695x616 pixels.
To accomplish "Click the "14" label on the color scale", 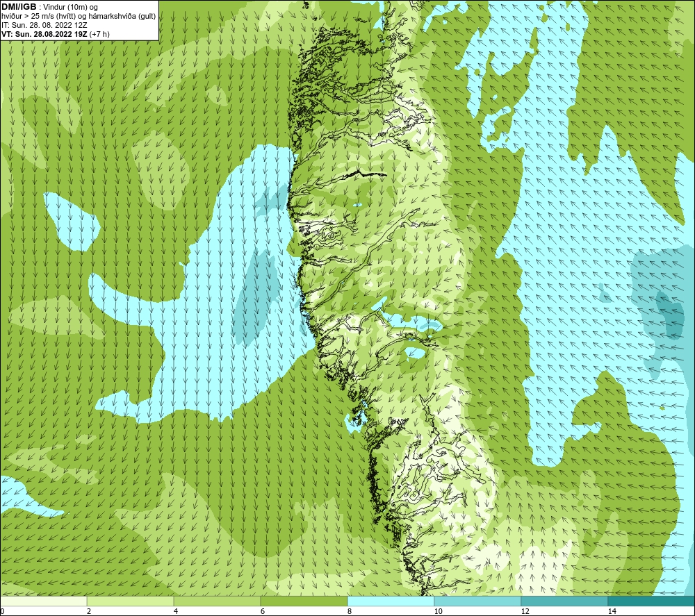I will [x=612, y=611].
